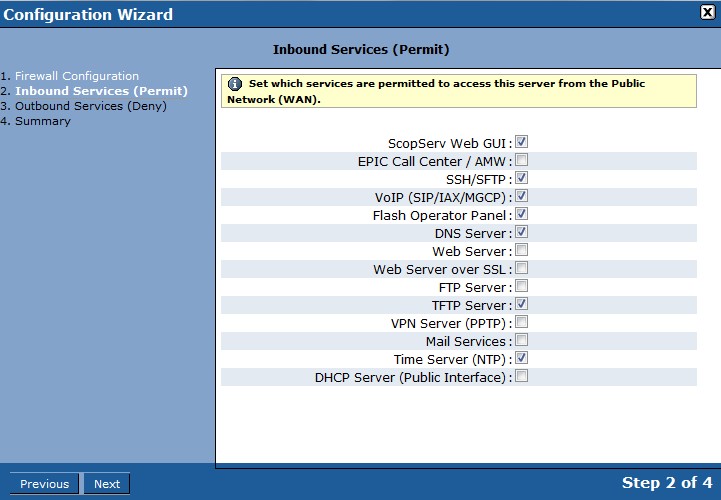721x500 pixels.
Task: Disable the SSH/SFTP service checkbox
Action: pos(521,178)
